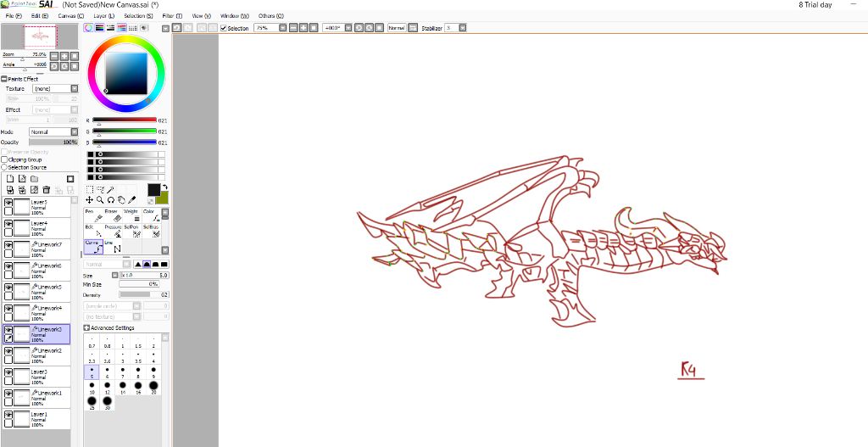Click the red R channel slider
868x447 pixels.
[x=124, y=120]
